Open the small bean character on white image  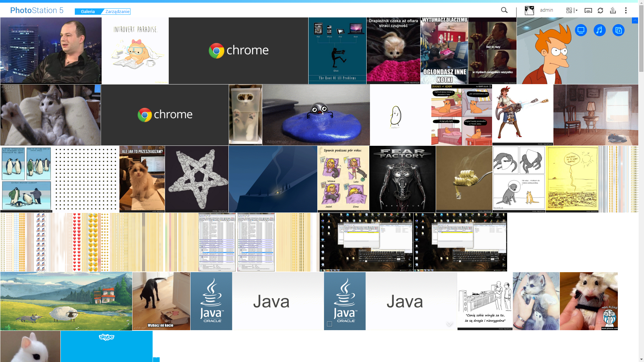[400, 115]
